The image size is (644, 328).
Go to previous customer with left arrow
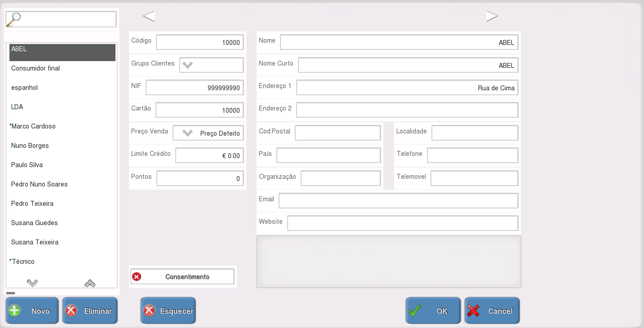149,17
